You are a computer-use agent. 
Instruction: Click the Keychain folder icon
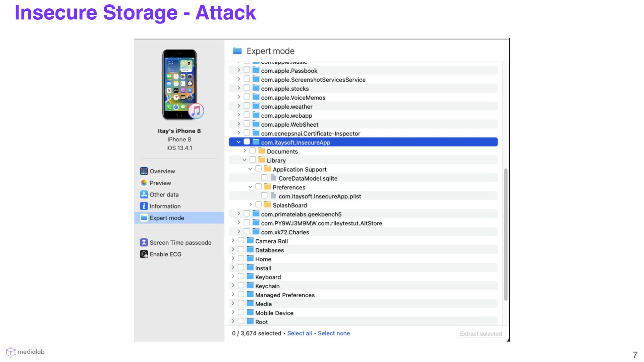(250, 286)
